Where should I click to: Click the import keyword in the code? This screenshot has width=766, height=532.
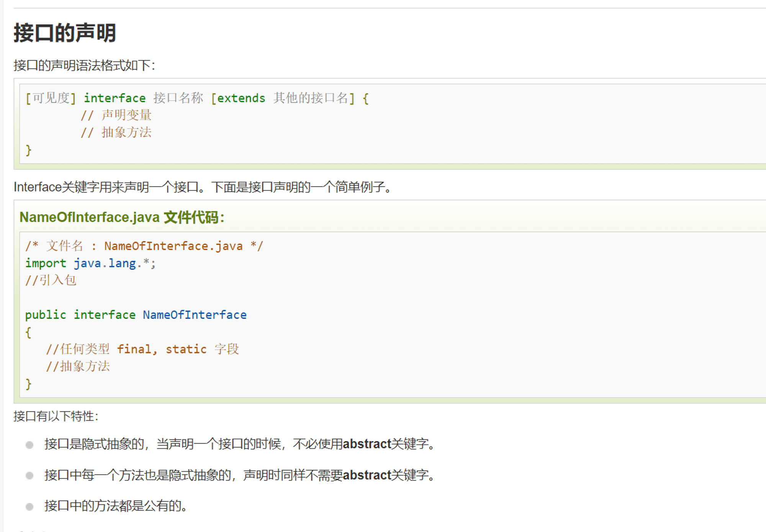(46, 264)
